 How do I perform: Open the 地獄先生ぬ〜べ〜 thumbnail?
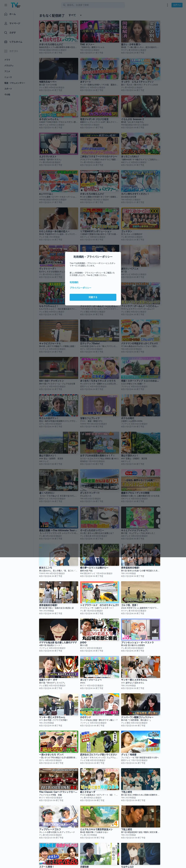pyautogui.click(x=59, y=69)
